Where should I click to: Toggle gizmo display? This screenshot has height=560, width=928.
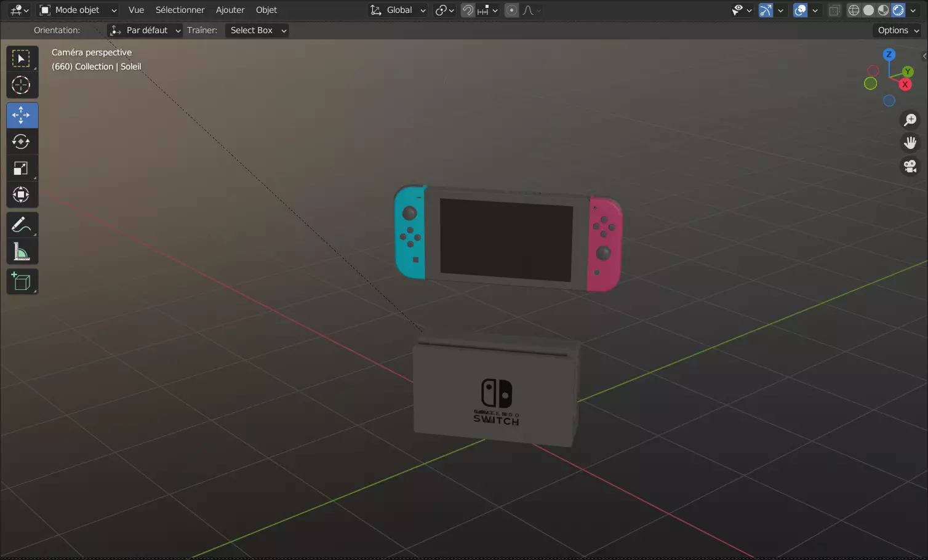click(x=766, y=10)
